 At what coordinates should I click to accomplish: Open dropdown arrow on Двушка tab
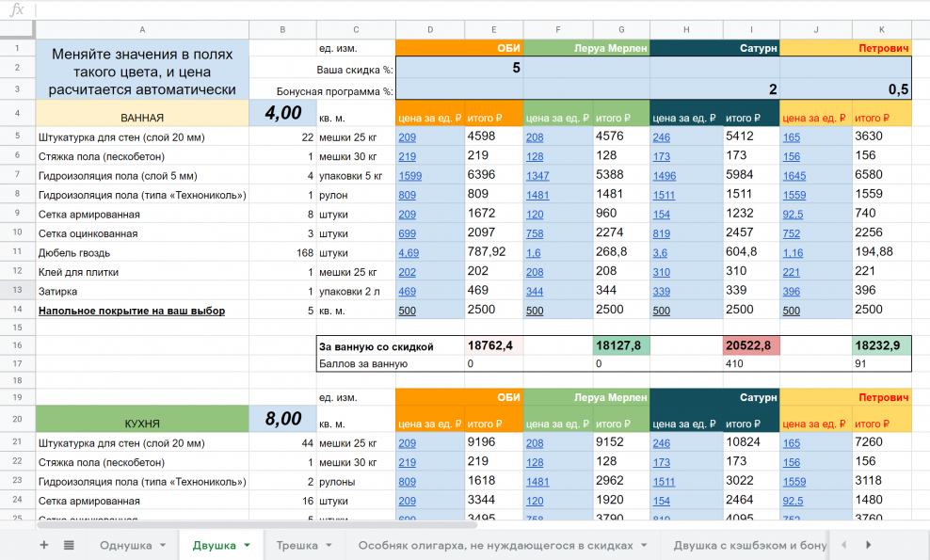coord(247,545)
